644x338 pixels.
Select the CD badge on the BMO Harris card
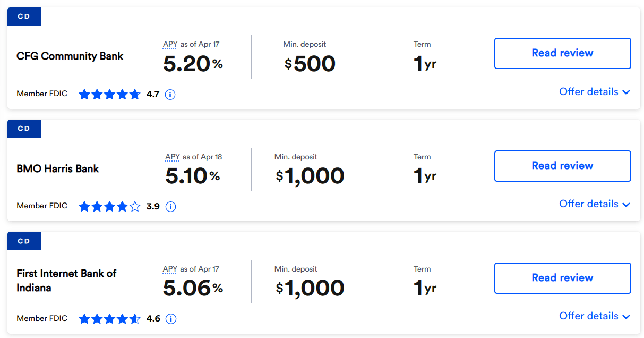tap(24, 129)
